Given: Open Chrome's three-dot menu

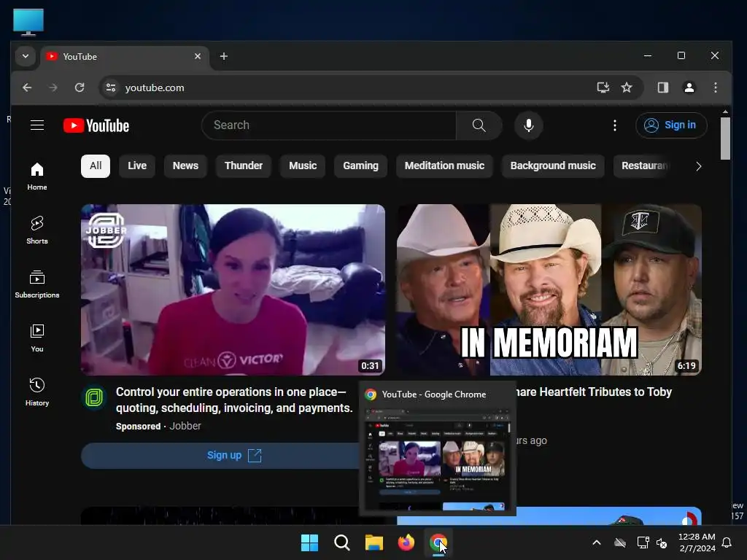Looking at the screenshot, I should [715, 87].
